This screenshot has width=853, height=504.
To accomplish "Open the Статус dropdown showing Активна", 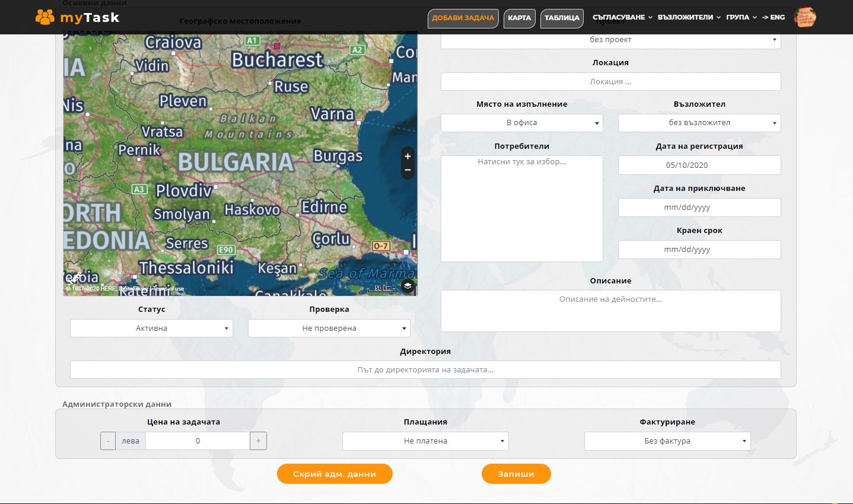I will click(151, 328).
